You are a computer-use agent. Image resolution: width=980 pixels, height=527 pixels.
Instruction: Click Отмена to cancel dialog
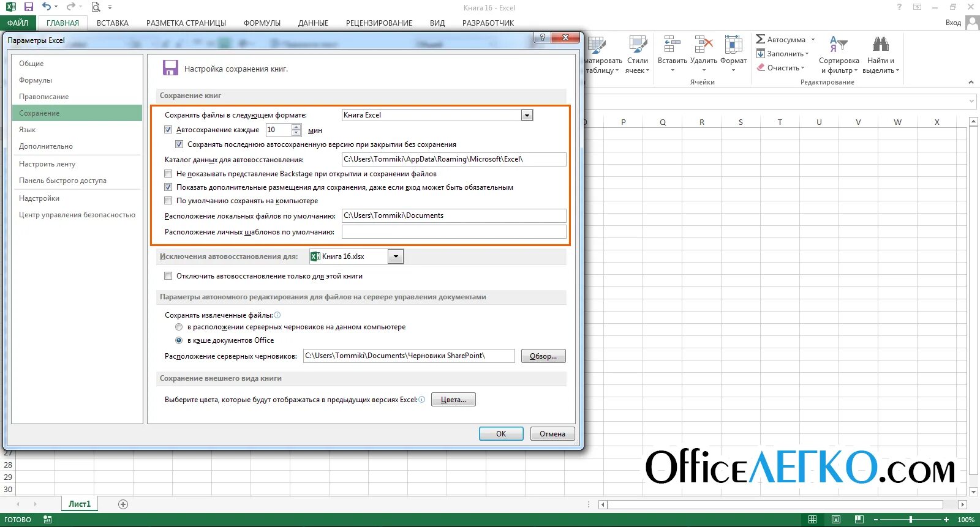point(552,433)
